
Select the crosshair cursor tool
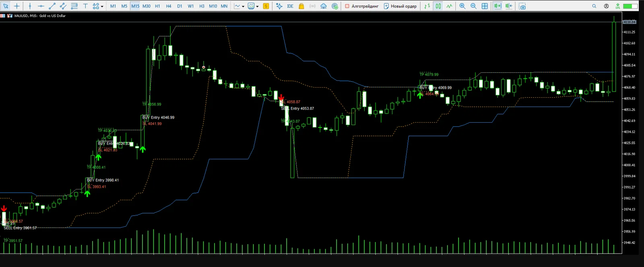coord(17,6)
